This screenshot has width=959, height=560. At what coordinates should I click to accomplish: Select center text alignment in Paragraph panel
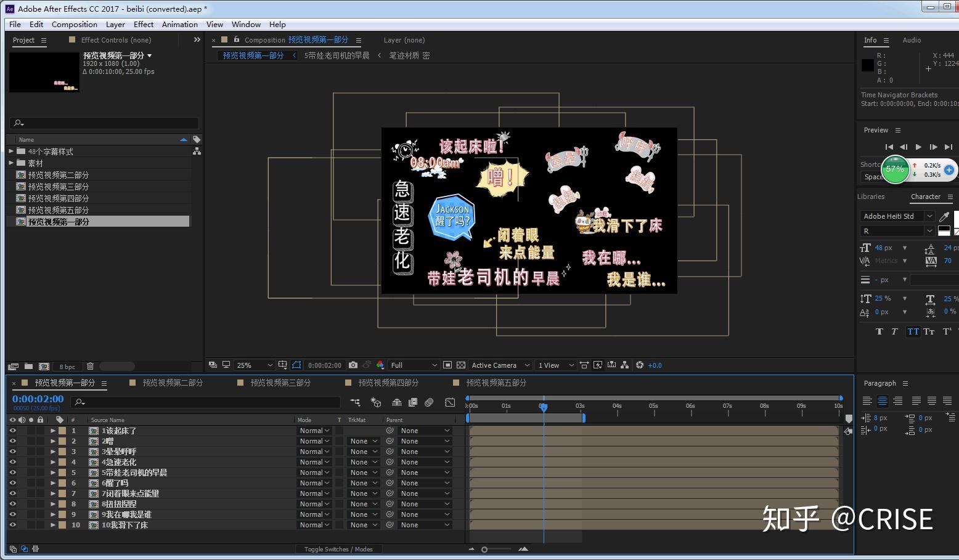(883, 401)
